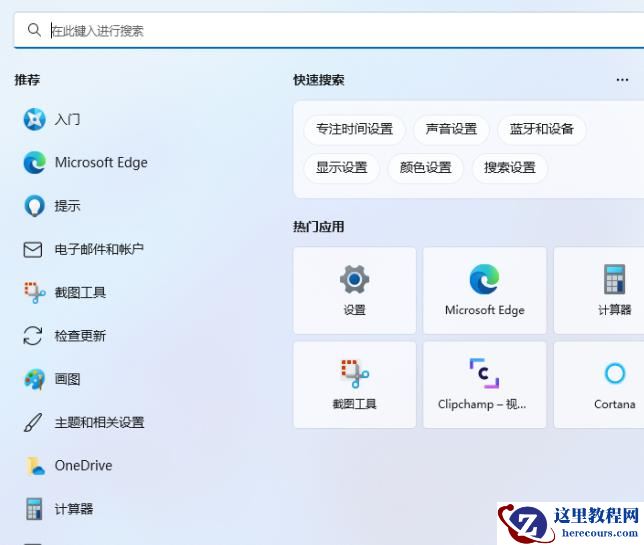Launch Microsoft Edge icon in recommended list
This screenshot has height=545, width=644.
(x=34, y=162)
